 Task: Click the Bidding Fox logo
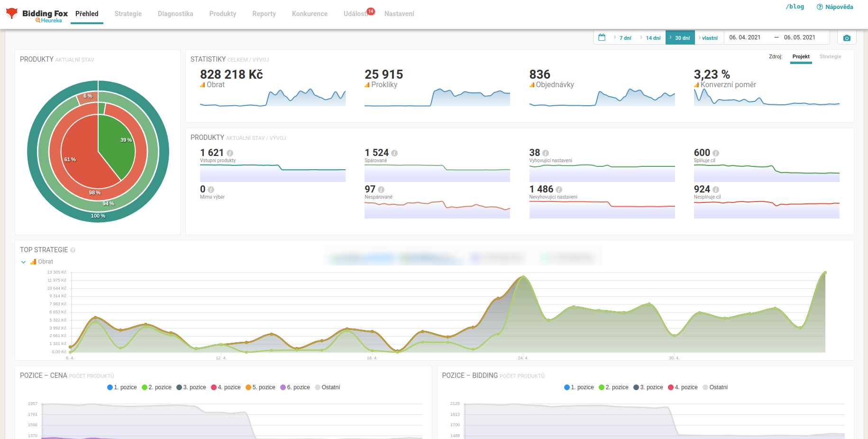pyautogui.click(x=37, y=15)
